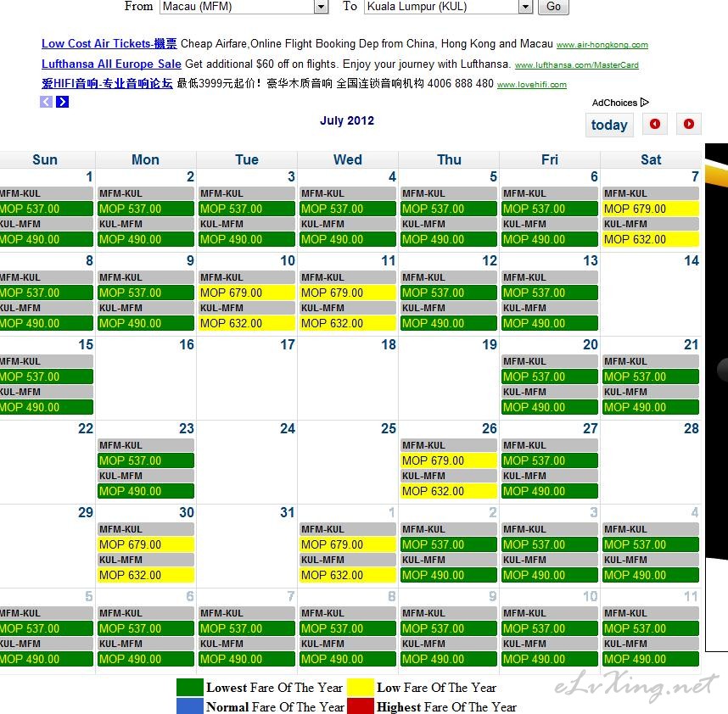Click the July 2012 month title
Screen dimensions: 728x714
347,120
